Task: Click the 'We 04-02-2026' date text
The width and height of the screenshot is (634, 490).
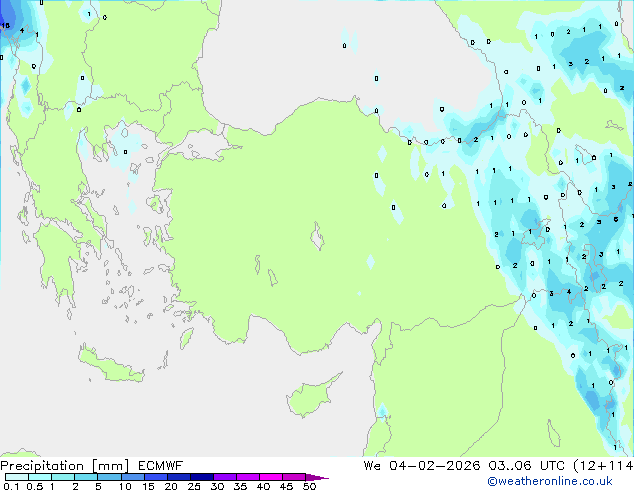Action: [x=422, y=466]
